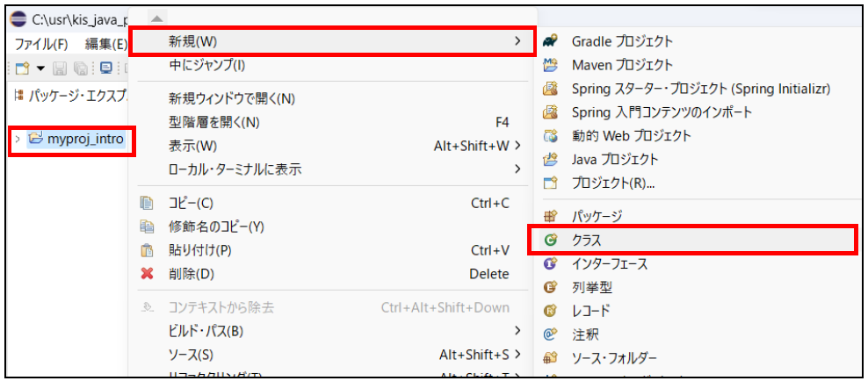Click the Enum (列挙型) icon
Screen dimensions: 868x381
tap(551, 287)
